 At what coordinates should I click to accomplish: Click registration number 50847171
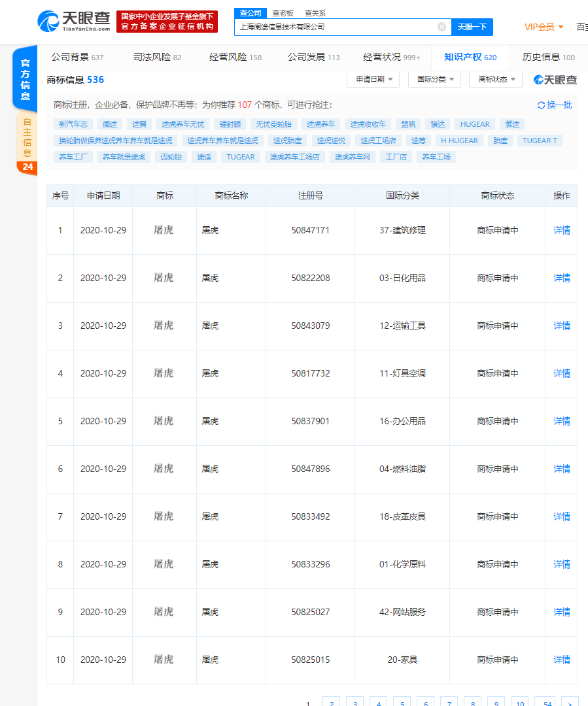(x=311, y=230)
